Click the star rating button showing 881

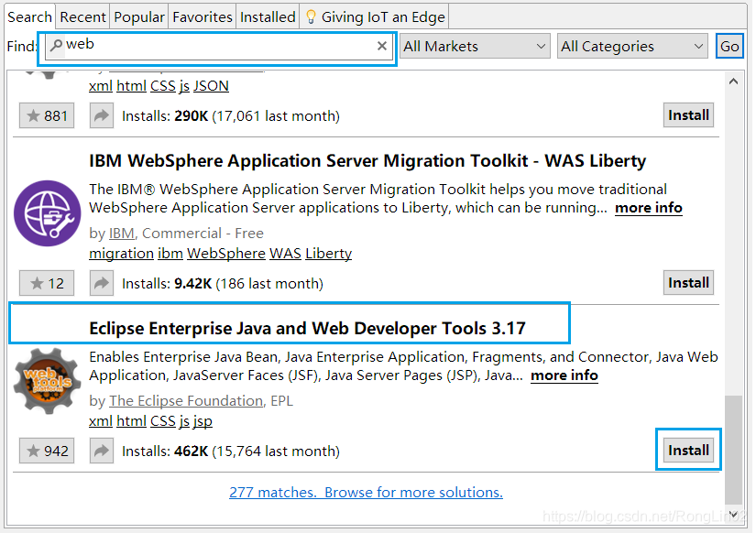[47, 115]
